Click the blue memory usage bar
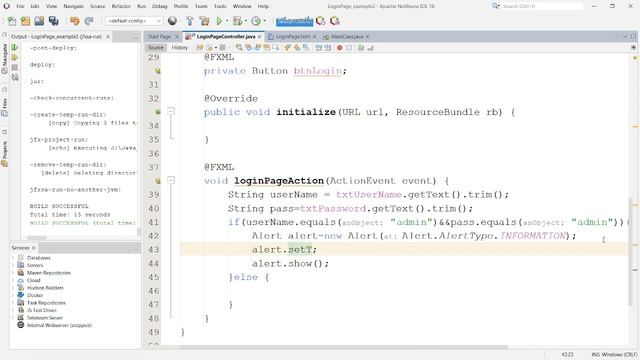The width and height of the screenshot is (640, 360). 294,21
